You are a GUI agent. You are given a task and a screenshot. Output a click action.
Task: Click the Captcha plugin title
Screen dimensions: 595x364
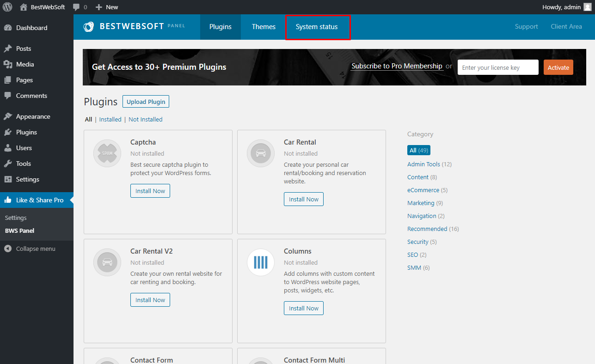point(143,142)
